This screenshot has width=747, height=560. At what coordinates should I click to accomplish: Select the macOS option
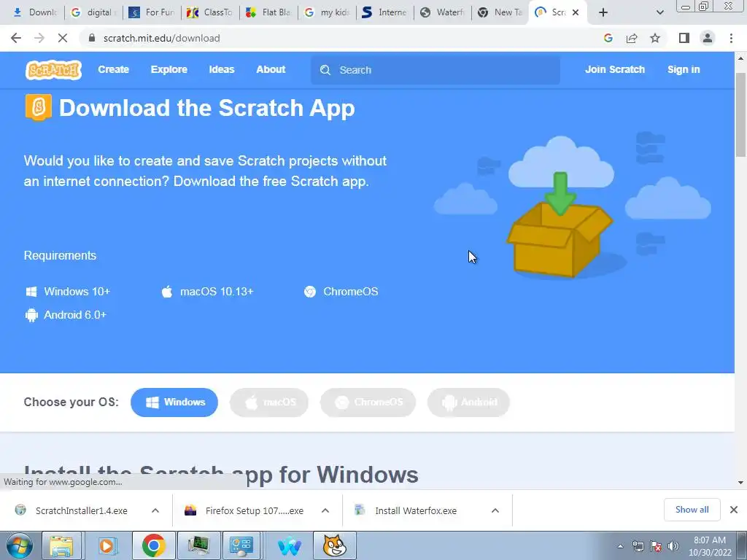[269, 402]
